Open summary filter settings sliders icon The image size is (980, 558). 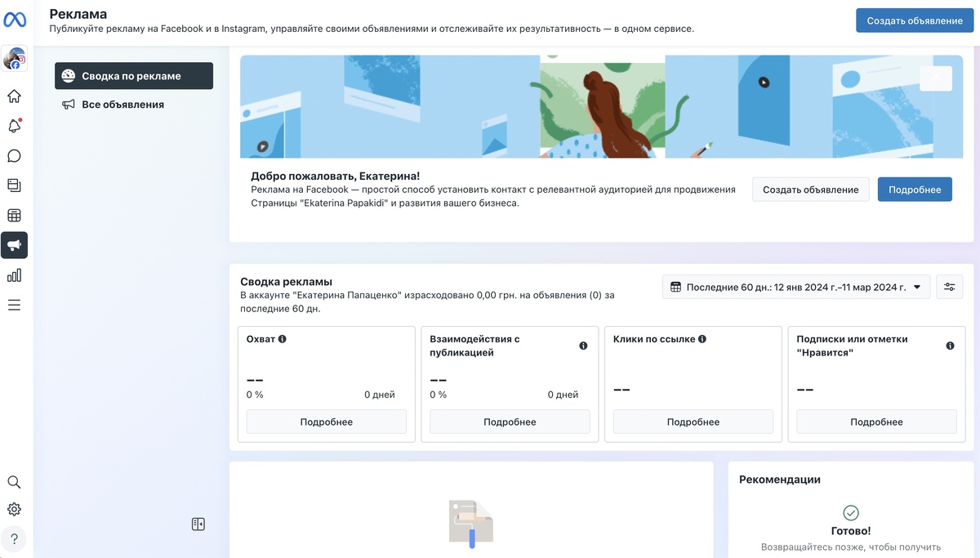point(949,287)
